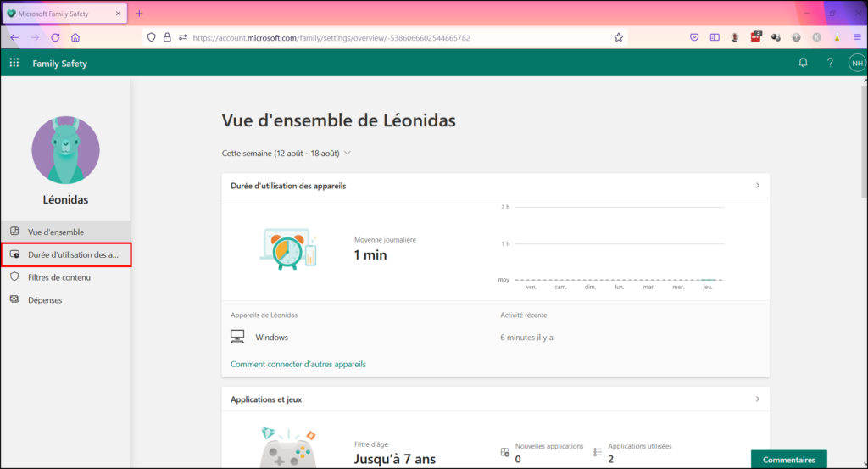Click the Léonidas llama profile picture

coord(65,150)
